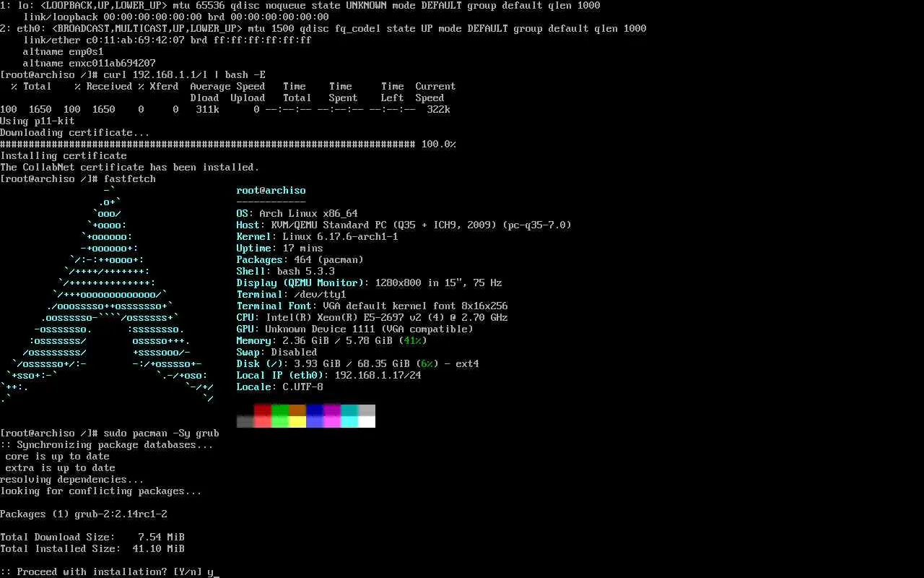Viewport: 924px width, 578px height.
Task: Pick the dark red color swatch
Action: 263,410
